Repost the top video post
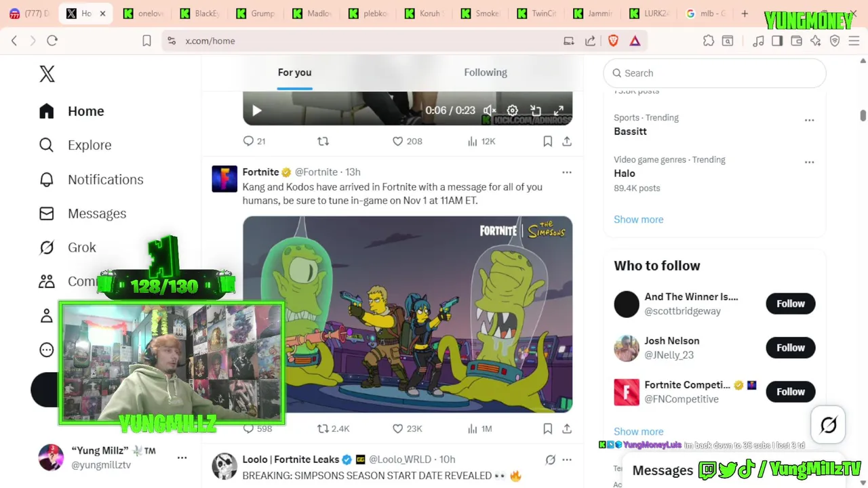The image size is (868, 488). [x=323, y=141]
